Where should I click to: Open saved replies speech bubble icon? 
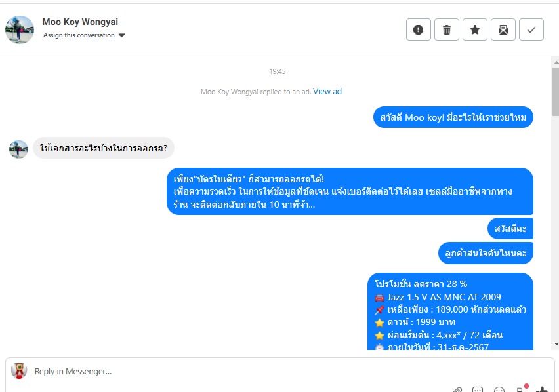[x=478, y=389]
